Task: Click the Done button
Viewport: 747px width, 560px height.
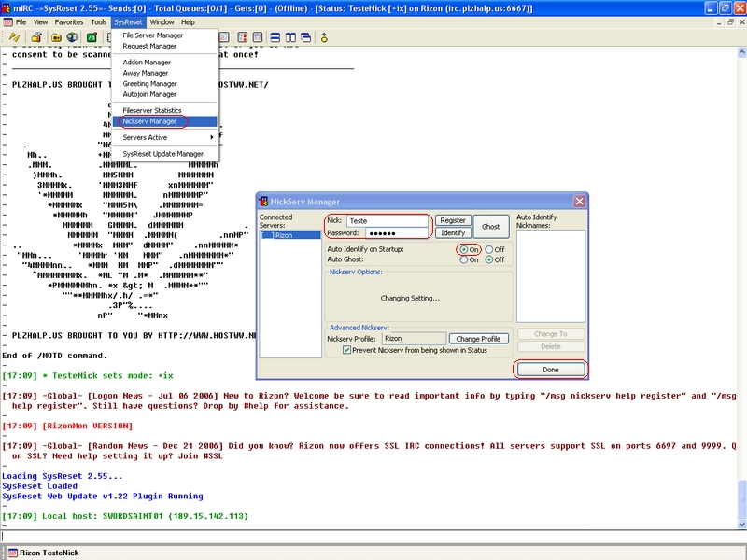Action: 550,370
